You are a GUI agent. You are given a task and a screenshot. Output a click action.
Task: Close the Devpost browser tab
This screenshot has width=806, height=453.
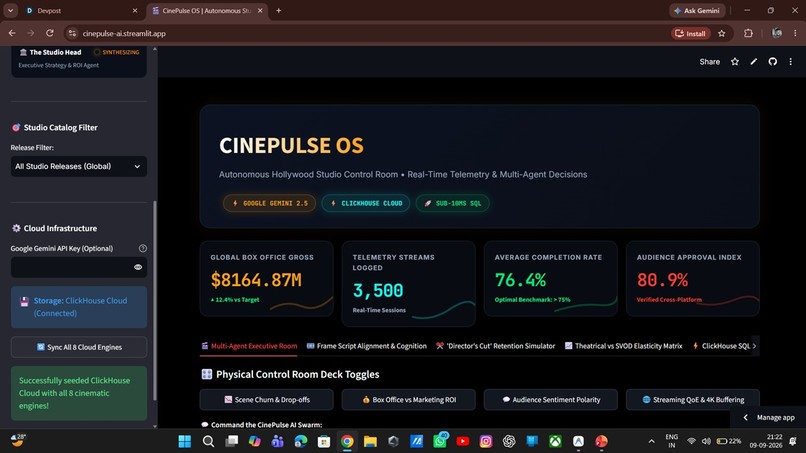[135, 10]
